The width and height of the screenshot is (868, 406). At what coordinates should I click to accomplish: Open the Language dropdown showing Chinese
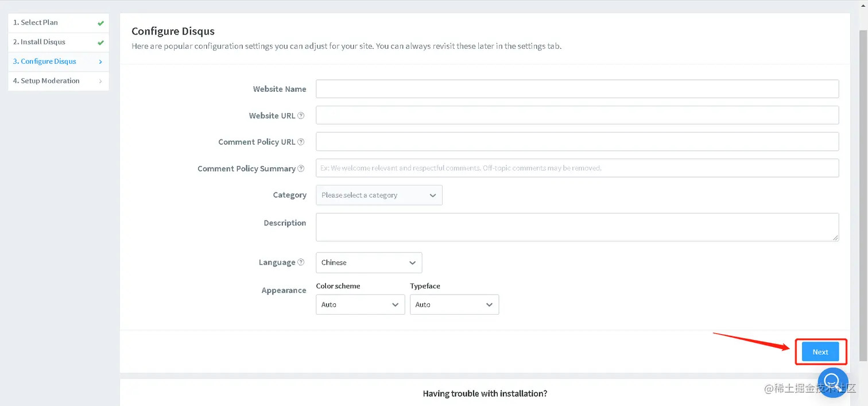pyautogui.click(x=369, y=262)
